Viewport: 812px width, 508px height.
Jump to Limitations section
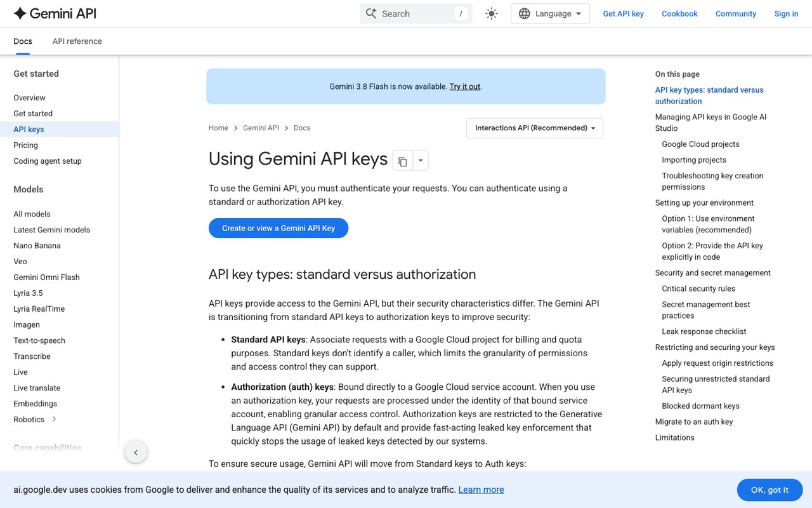(x=674, y=438)
